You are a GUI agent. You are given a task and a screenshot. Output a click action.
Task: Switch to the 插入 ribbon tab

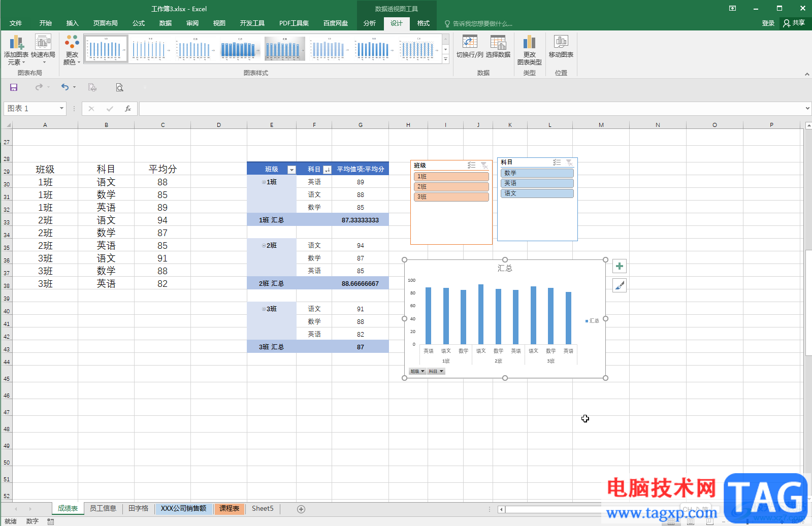click(72, 23)
